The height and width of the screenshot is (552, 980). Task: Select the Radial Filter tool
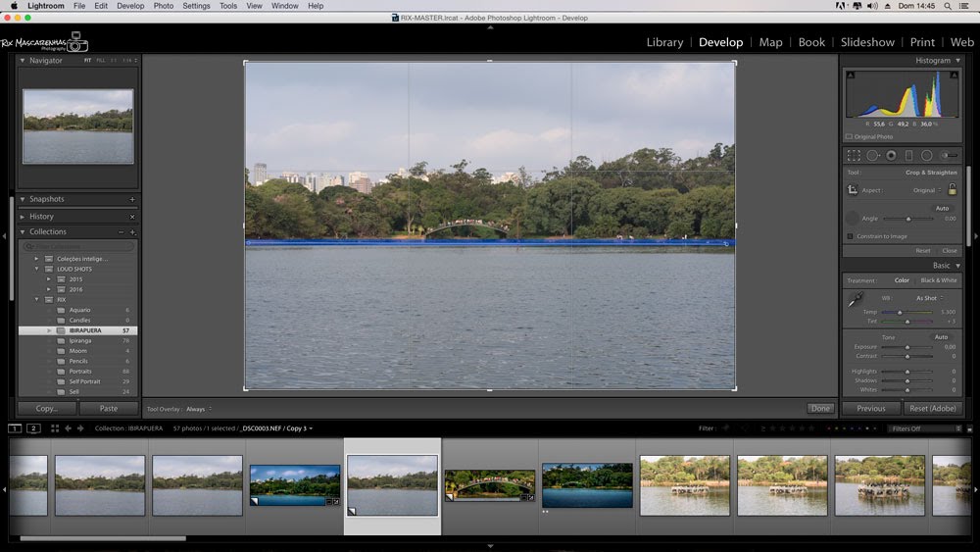click(x=927, y=156)
